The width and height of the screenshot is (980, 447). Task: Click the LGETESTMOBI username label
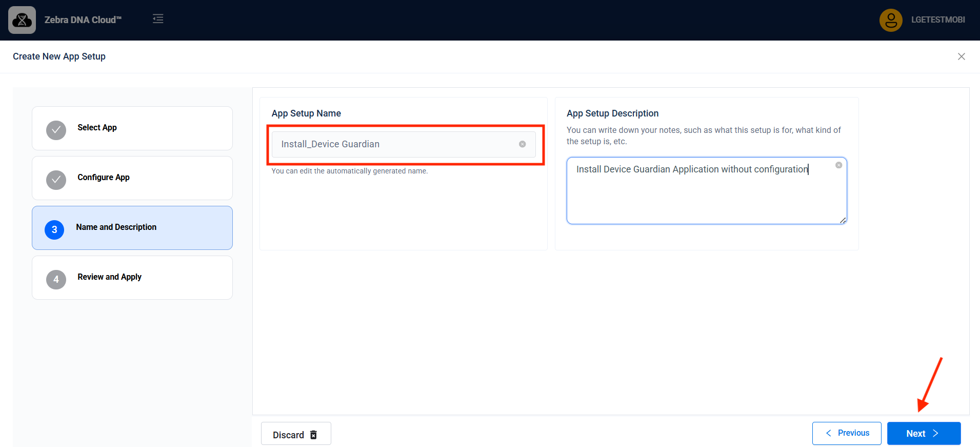point(937,20)
